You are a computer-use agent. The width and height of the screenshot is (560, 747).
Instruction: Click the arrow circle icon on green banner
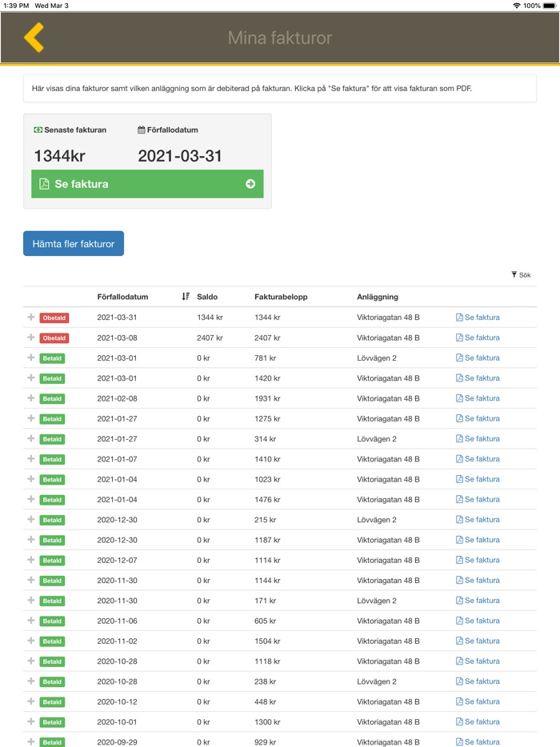coord(250,184)
